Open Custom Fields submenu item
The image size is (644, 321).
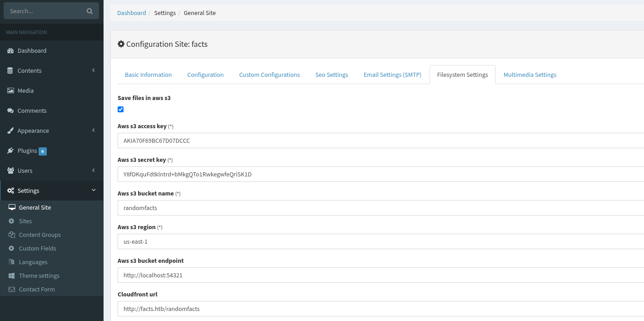(x=52, y=248)
